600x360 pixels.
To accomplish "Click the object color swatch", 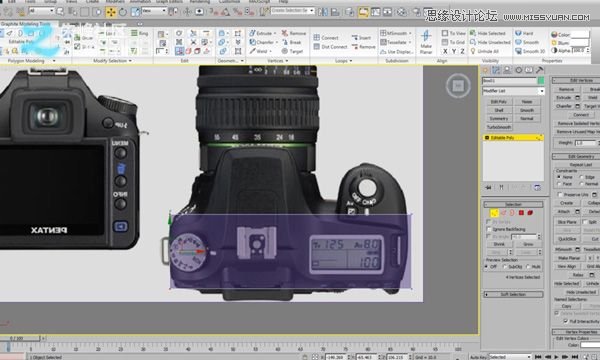I will (540, 80).
